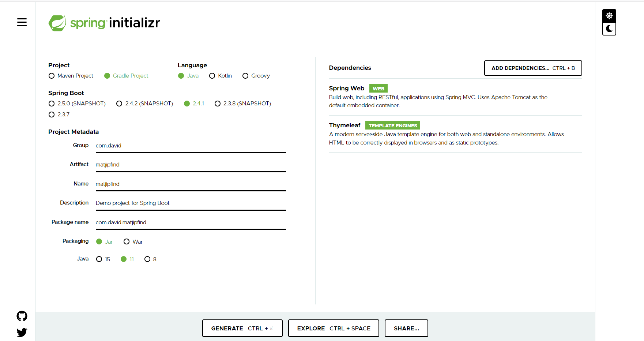
Task: Select Java version 11
Action: [x=127, y=259]
